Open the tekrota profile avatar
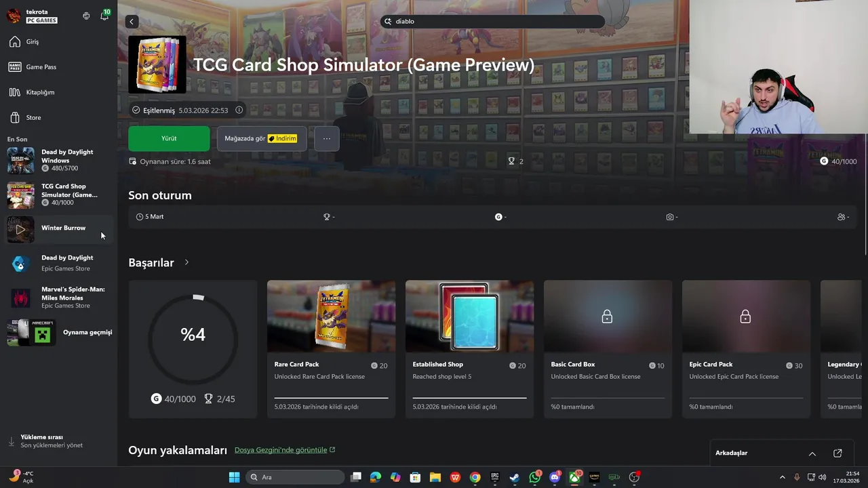Image resolution: width=868 pixels, height=488 pixels. pos(14,16)
